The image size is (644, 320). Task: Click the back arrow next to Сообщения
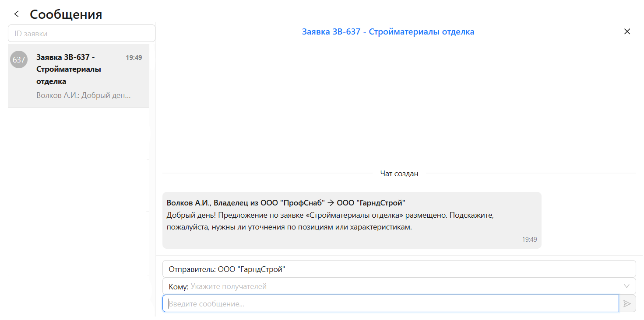pos(16,14)
